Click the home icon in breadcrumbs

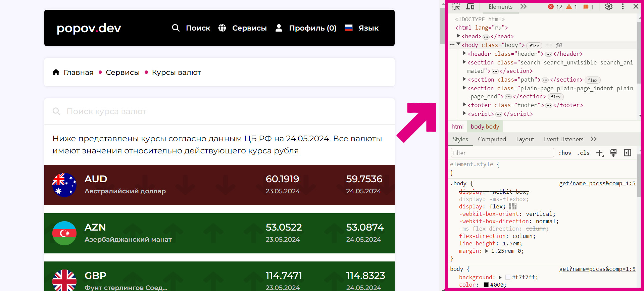56,72
